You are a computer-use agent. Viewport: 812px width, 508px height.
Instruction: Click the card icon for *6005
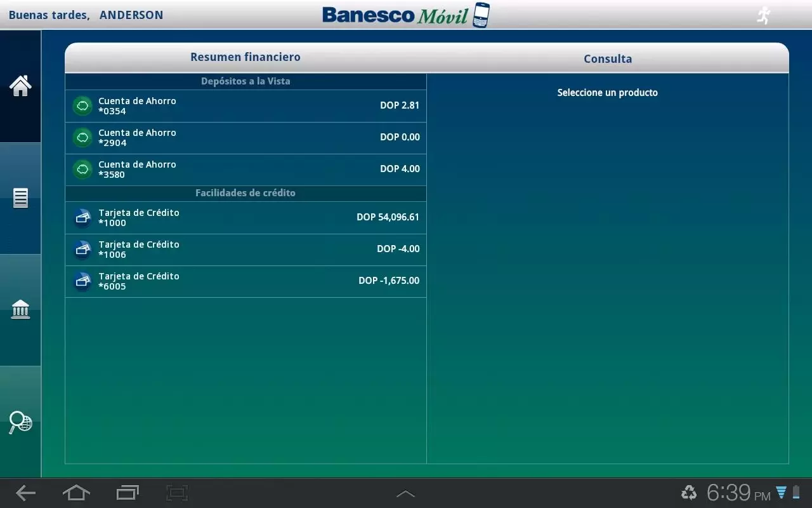coord(82,281)
